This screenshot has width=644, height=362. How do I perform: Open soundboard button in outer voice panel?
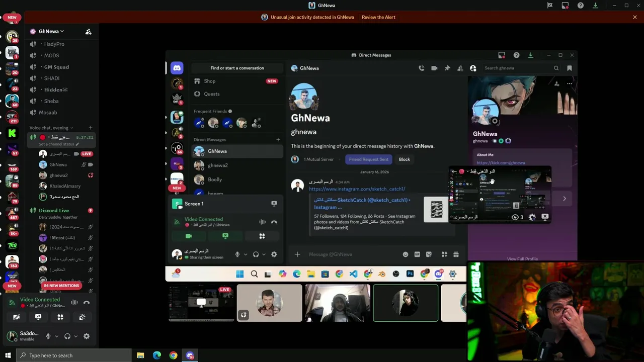[82, 317]
